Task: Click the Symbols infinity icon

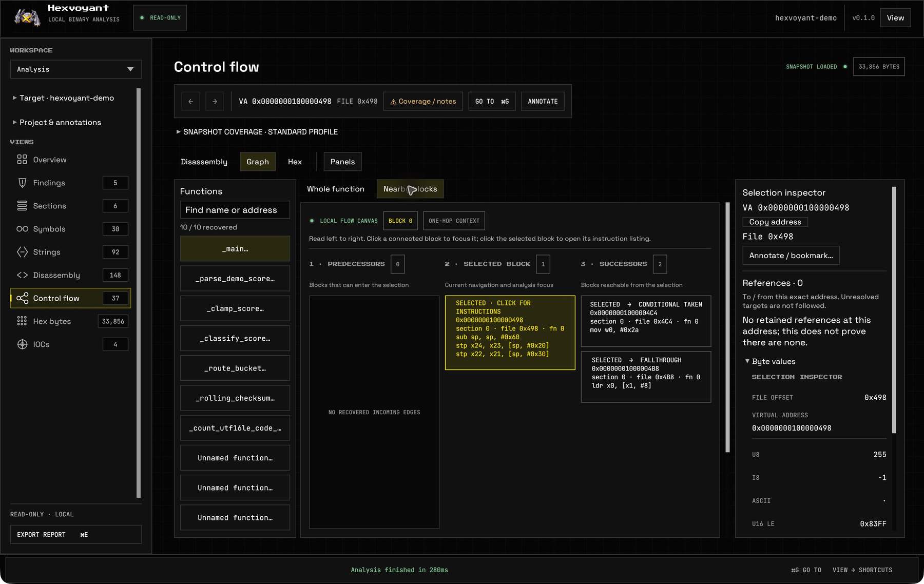Action: 22,229
